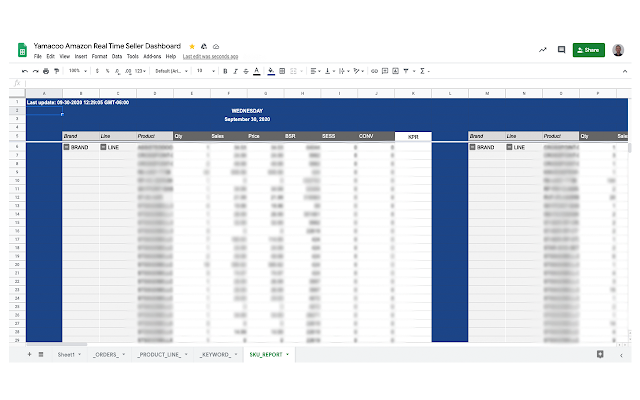The width and height of the screenshot is (640, 400).
Task: Open the text wrapping dropdown
Action: click(344, 71)
